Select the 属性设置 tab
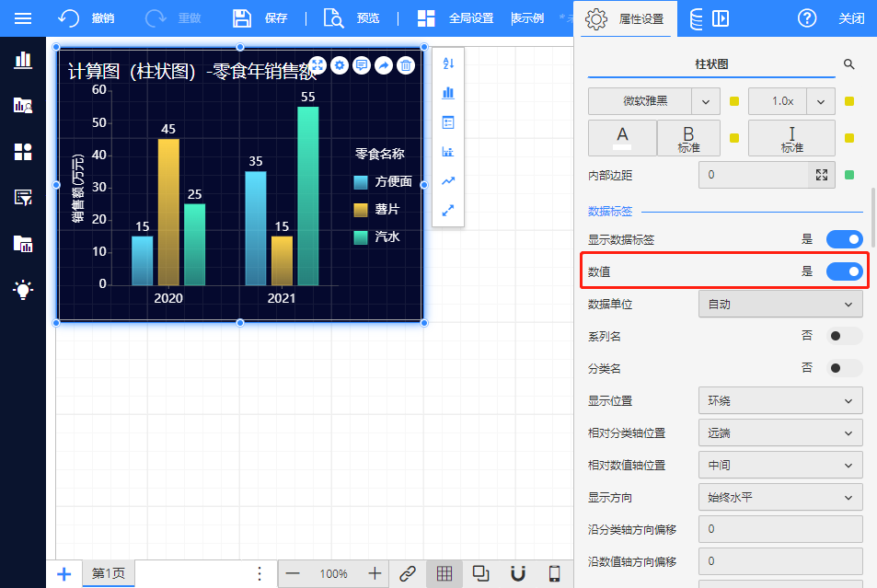This screenshot has height=588, width=877. (625, 18)
